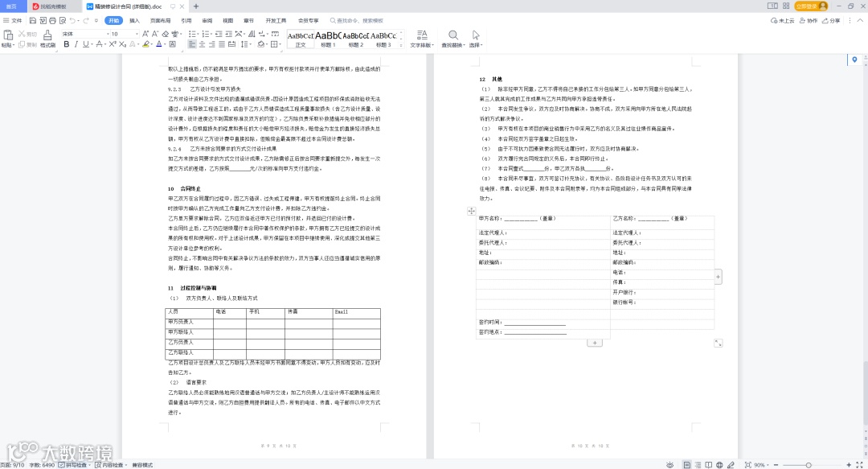Click the Sort (A-Z) icon
Viewport: 868px width, 469px height.
252,34
